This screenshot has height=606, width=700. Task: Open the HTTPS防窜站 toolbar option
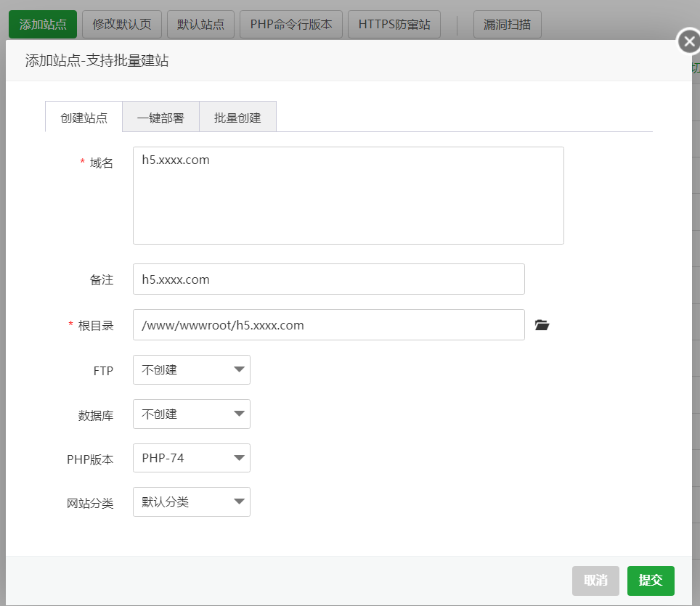coord(394,24)
